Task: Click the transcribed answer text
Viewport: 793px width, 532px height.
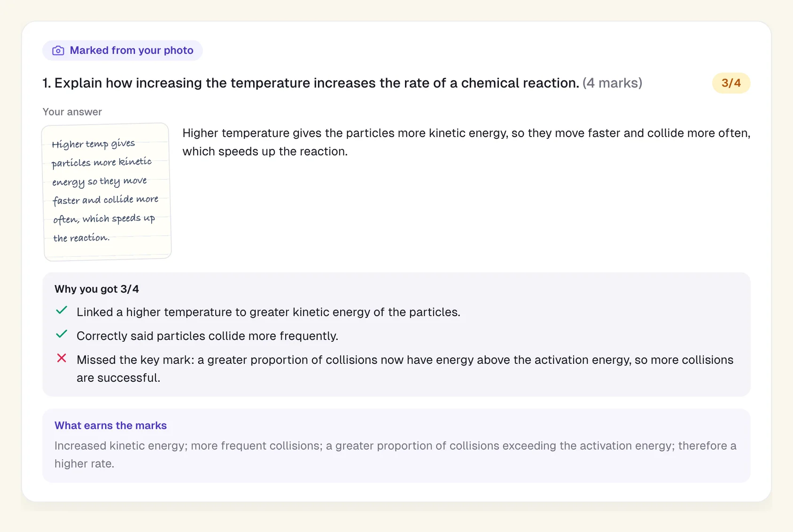Action: pyautogui.click(x=466, y=142)
